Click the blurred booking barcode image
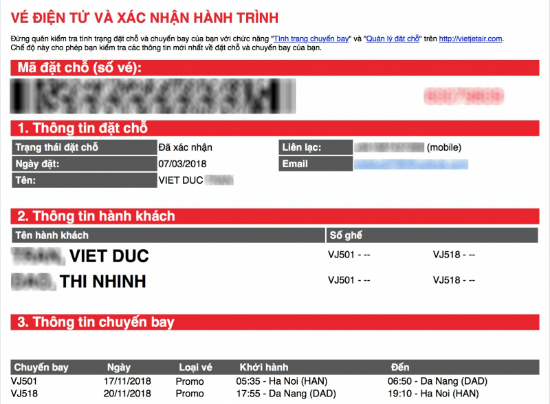 (x=153, y=96)
